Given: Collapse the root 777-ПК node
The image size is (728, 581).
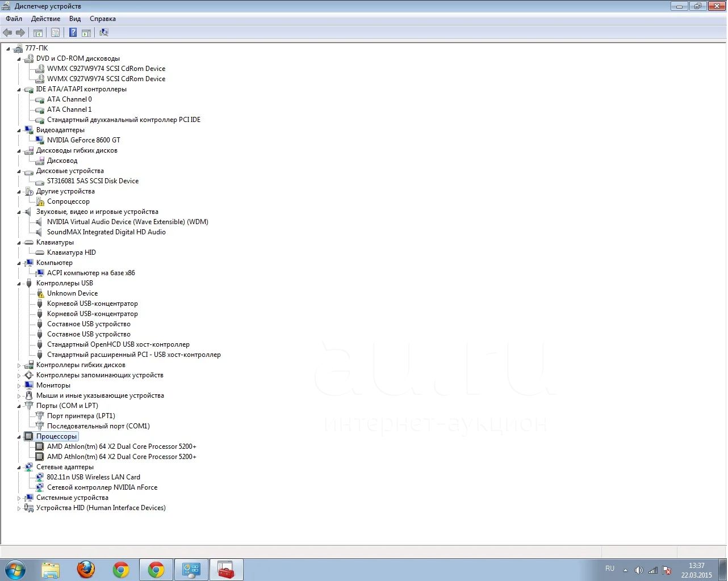Looking at the screenshot, I should tap(8, 48).
